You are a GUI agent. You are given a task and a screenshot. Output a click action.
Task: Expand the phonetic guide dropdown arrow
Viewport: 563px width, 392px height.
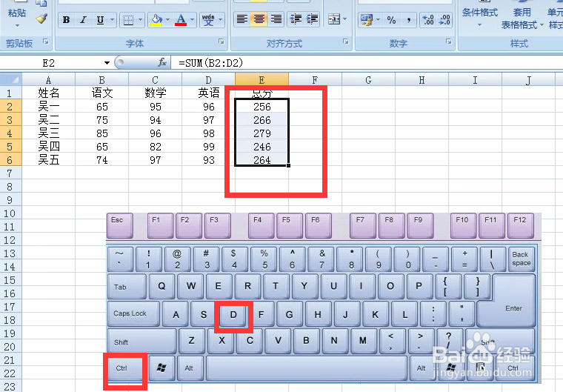pyautogui.click(x=221, y=20)
